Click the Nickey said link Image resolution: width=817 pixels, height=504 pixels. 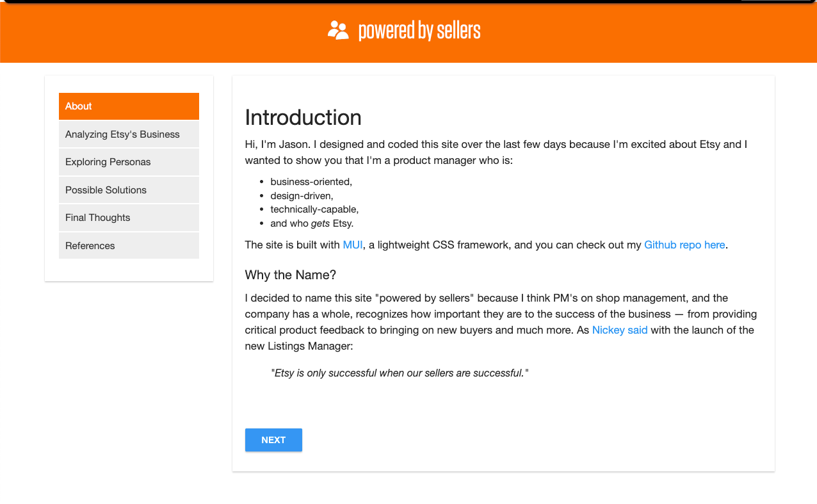point(620,330)
